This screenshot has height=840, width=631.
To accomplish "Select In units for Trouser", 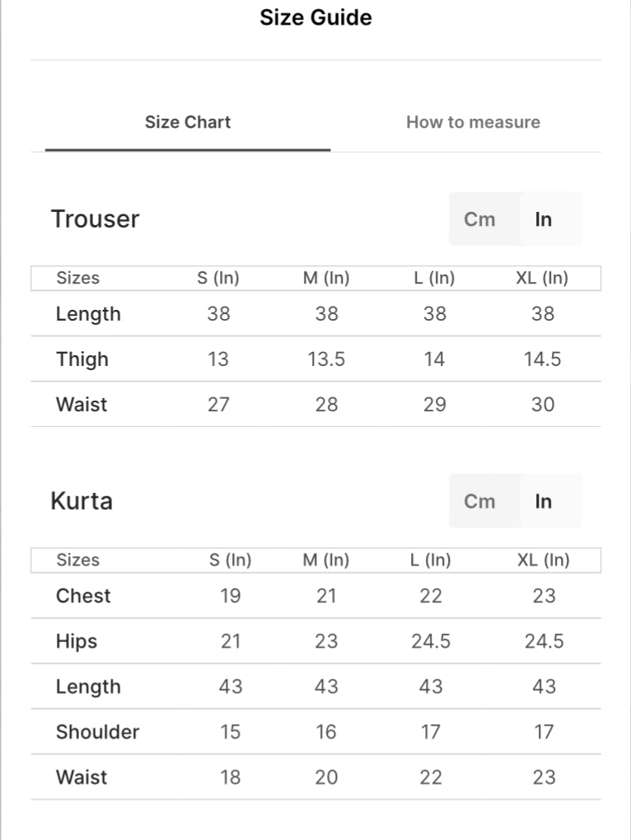I will click(x=544, y=219).
